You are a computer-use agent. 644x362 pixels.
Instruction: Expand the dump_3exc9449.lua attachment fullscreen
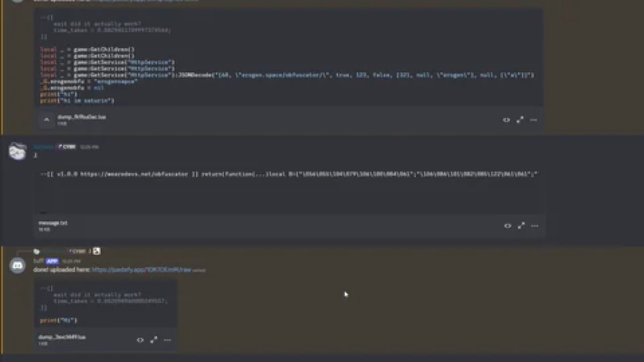(153, 339)
